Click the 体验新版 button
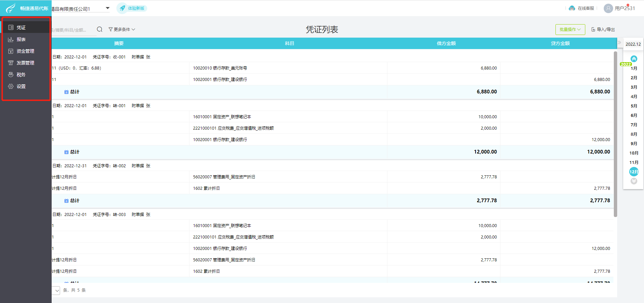The height and width of the screenshot is (303, 644). [x=132, y=8]
